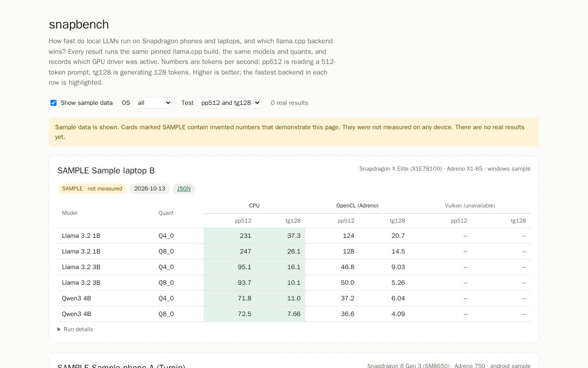This screenshot has height=368, width=588.
Task: Click the 'SAMPLE · not measured' badge
Action: coord(92,189)
